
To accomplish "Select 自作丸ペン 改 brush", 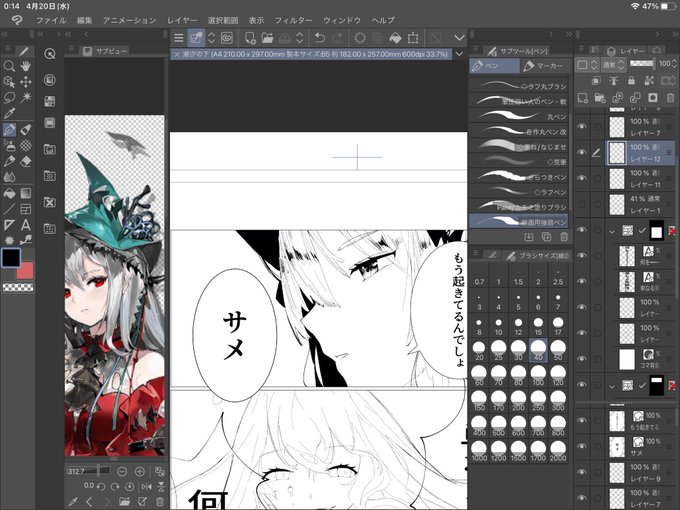I will pos(519,131).
